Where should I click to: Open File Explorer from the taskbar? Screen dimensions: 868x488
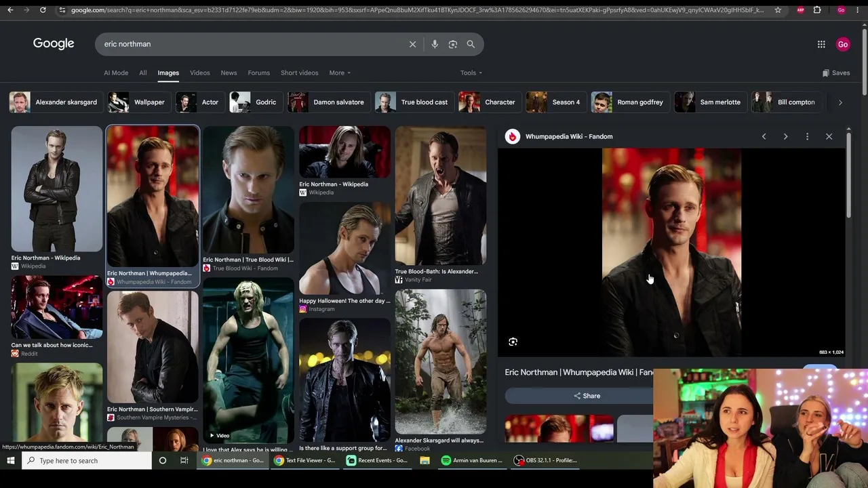click(425, 461)
